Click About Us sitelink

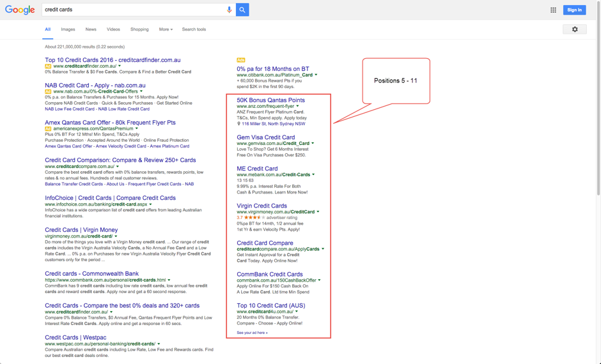click(x=115, y=184)
